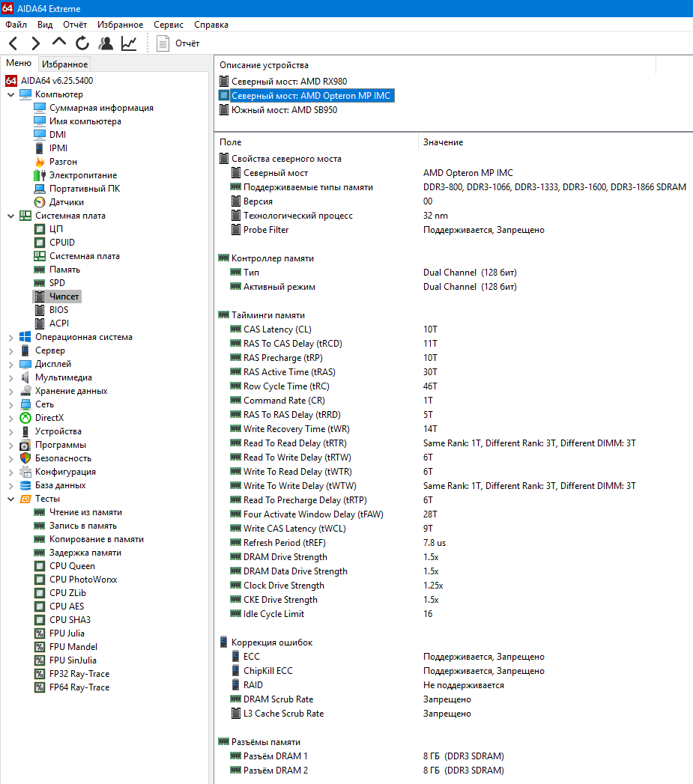The height and width of the screenshot is (784, 693).
Task: Go up one level with Up arrow
Action: click(59, 43)
